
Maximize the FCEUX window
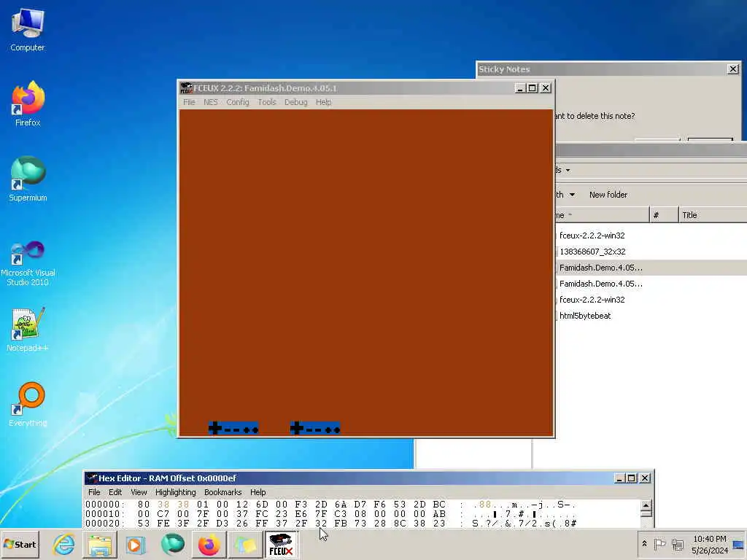pyautogui.click(x=533, y=88)
